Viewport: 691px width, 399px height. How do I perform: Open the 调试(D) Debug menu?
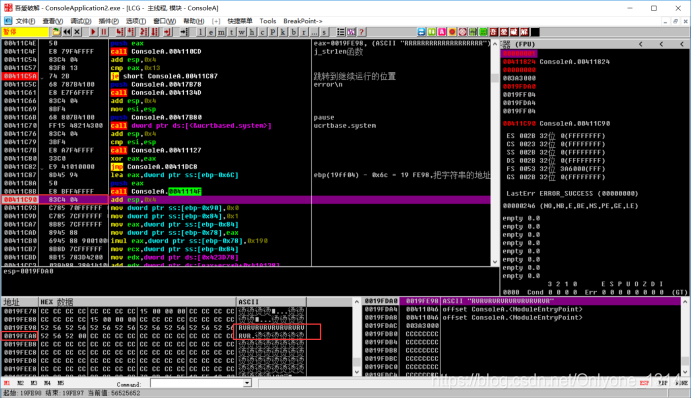tap(81, 21)
